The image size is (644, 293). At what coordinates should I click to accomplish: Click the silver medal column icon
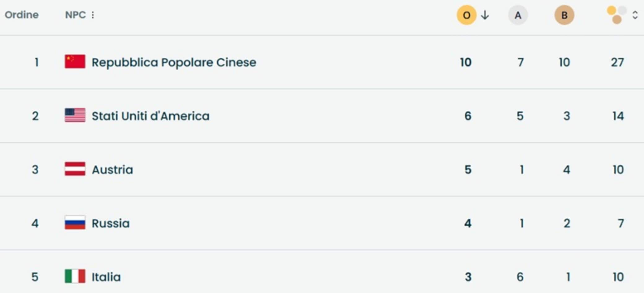(518, 15)
